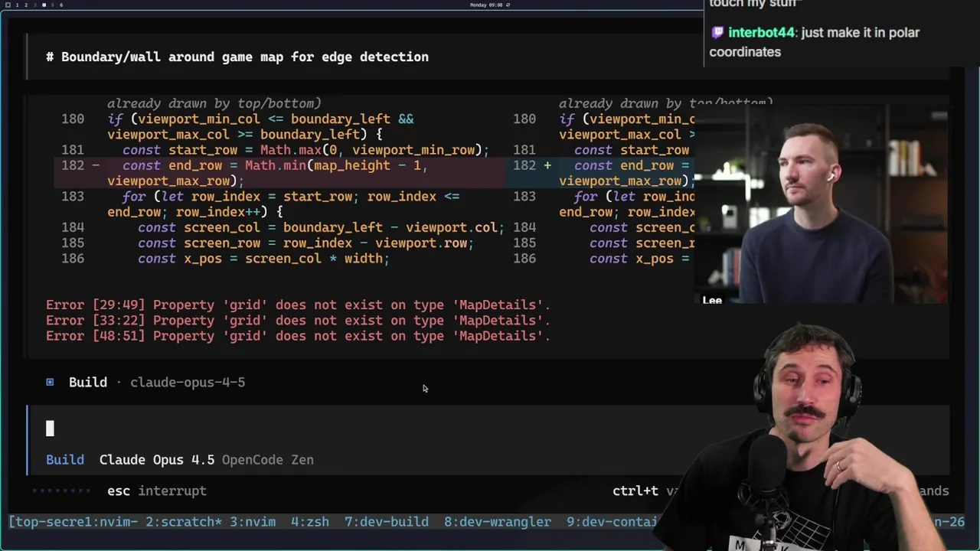Click Error [33:22] grid property message
This screenshot has height=551, width=980.
(298, 321)
